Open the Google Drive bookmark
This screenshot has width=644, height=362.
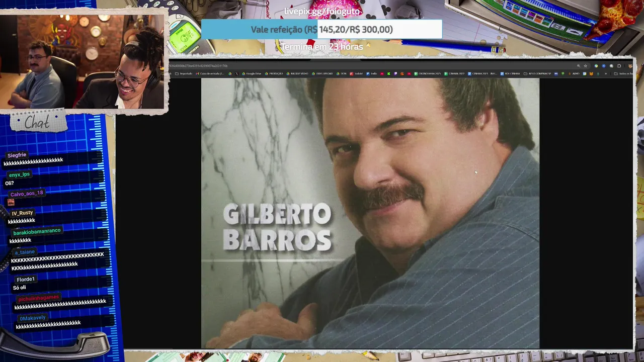252,73
